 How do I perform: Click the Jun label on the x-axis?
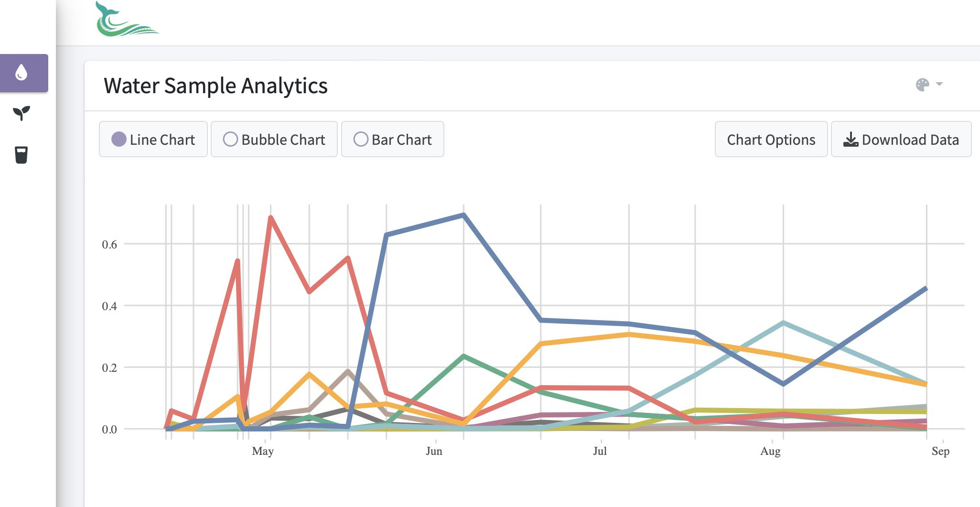(x=434, y=451)
